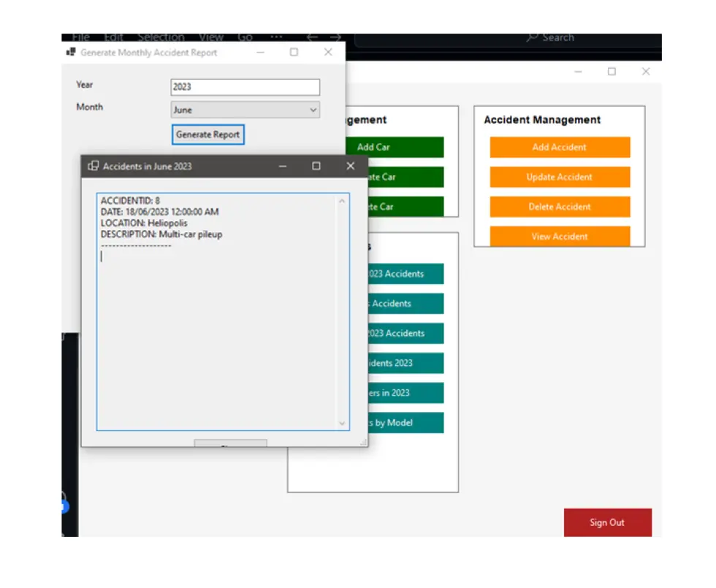Open the Edit menu in editor behind

[x=113, y=37]
